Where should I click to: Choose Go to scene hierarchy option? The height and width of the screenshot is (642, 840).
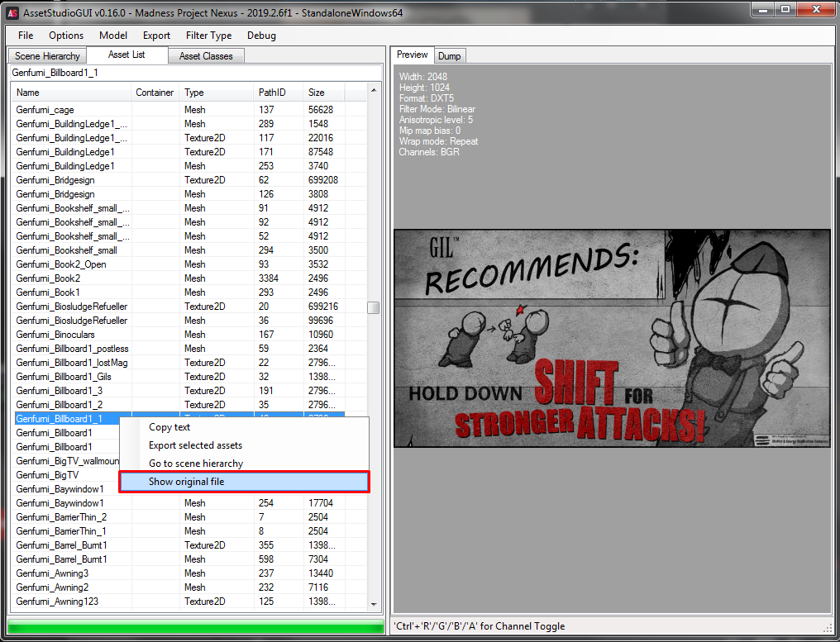196,464
